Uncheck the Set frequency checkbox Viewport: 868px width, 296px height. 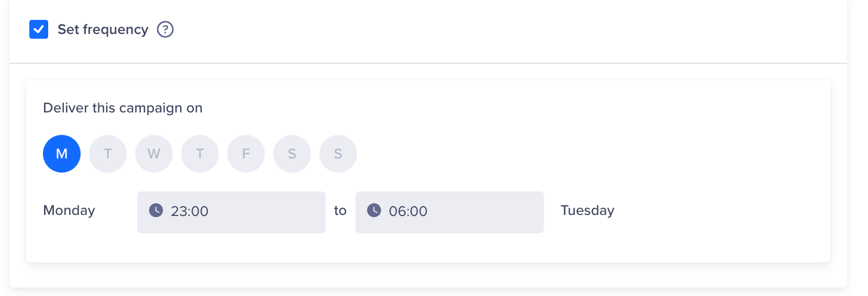(x=39, y=29)
